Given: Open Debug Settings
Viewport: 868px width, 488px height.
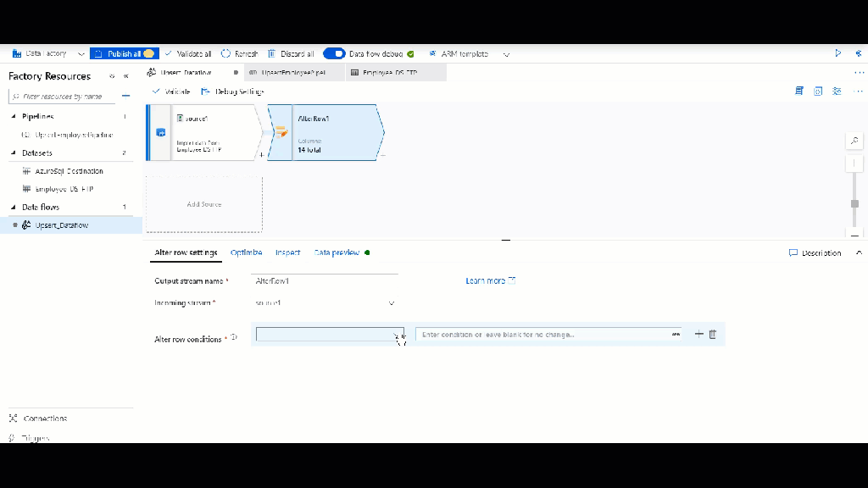Looking at the screenshot, I should [x=232, y=91].
